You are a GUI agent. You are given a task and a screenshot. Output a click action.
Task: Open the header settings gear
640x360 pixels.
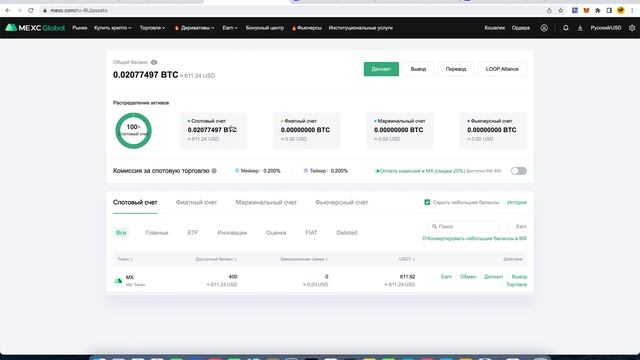click(x=632, y=28)
